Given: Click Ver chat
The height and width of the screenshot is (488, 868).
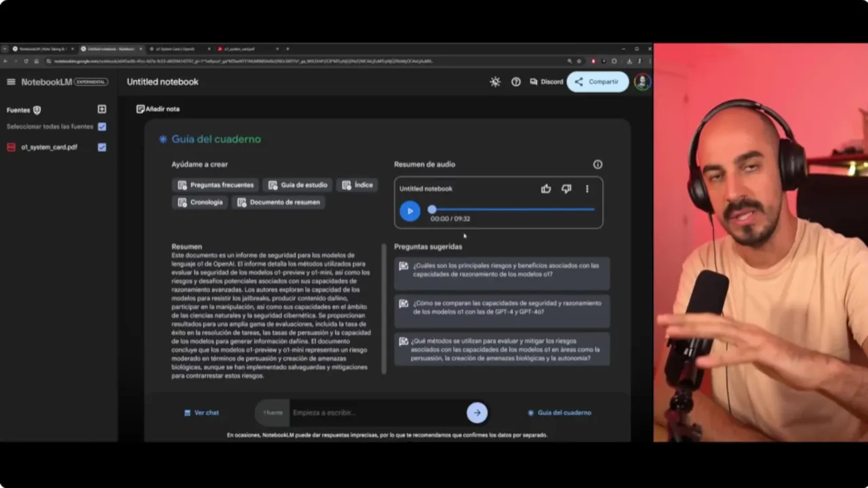Looking at the screenshot, I should click(201, 413).
